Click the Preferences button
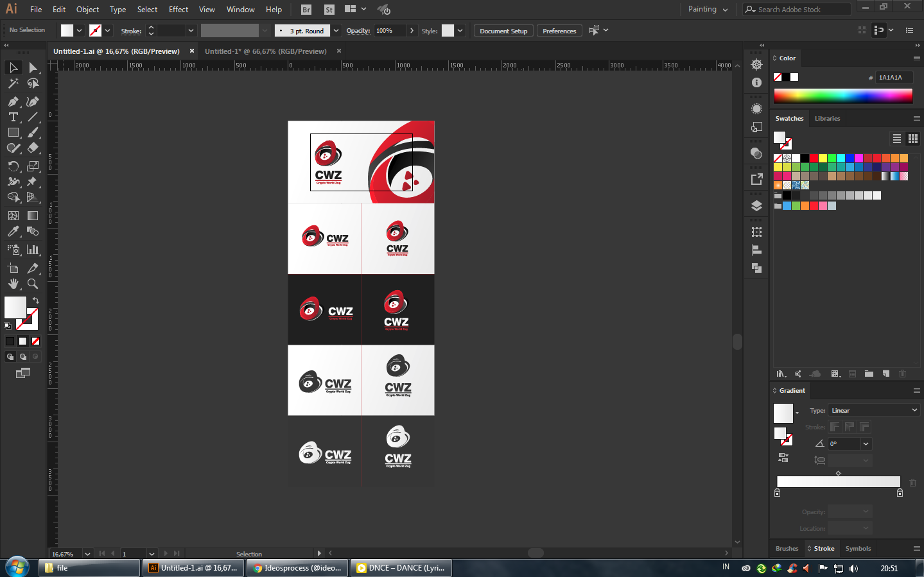Viewport: 924px width, 577px height. [559, 31]
